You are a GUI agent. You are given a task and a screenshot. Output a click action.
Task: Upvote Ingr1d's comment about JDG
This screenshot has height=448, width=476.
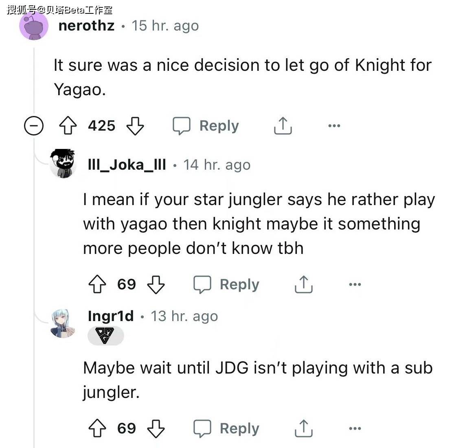(x=97, y=428)
